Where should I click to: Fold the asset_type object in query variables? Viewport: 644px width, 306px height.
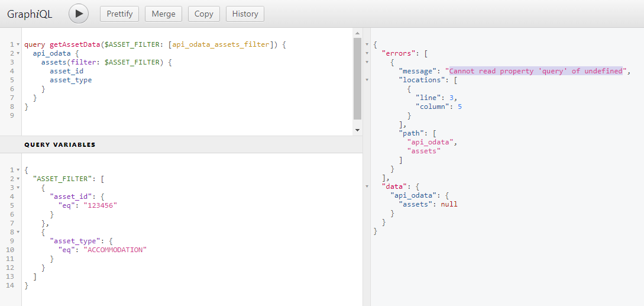coord(18,241)
